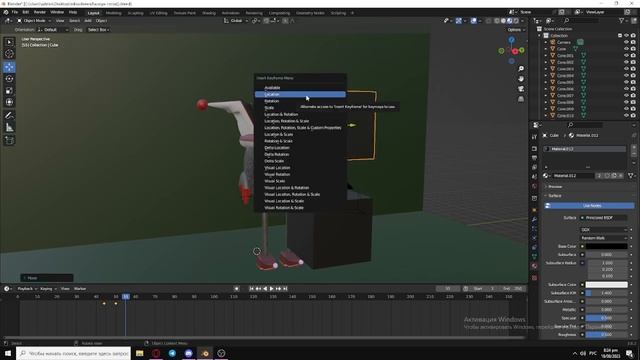Select the Add Cube tool
The height and width of the screenshot is (360, 640).
9,140
